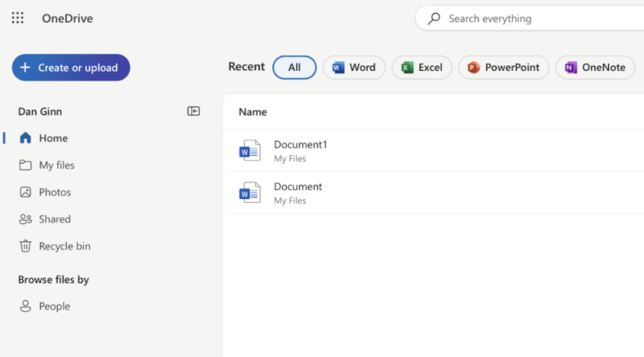The height and width of the screenshot is (357, 644).
Task: Open the file named Document
Action: tap(298, 187)
